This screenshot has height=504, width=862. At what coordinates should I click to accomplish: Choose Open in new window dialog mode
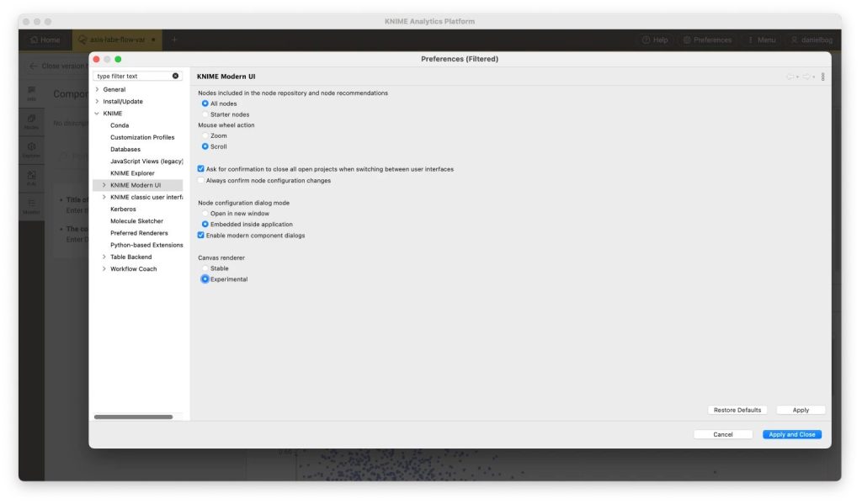(x=205, y=213)
